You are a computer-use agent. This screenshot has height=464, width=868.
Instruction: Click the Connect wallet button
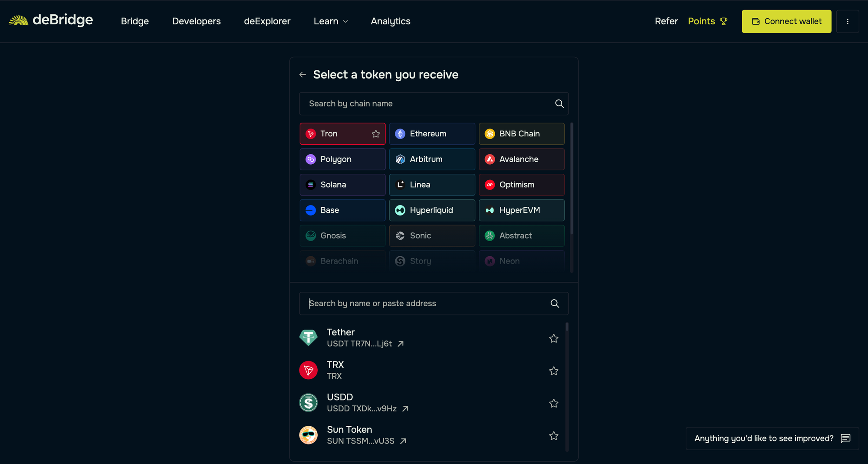coord(786,21)
